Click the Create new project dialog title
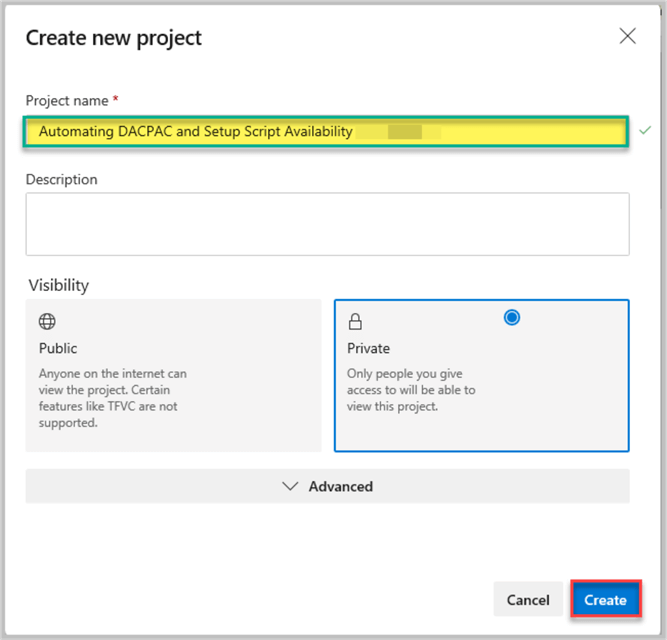667x640 pixels. click(114, 38)
